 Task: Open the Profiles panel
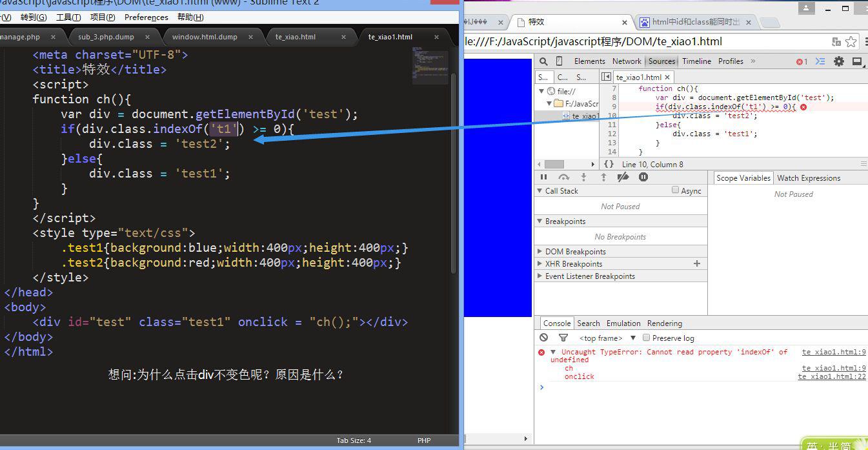coord(731,61)
